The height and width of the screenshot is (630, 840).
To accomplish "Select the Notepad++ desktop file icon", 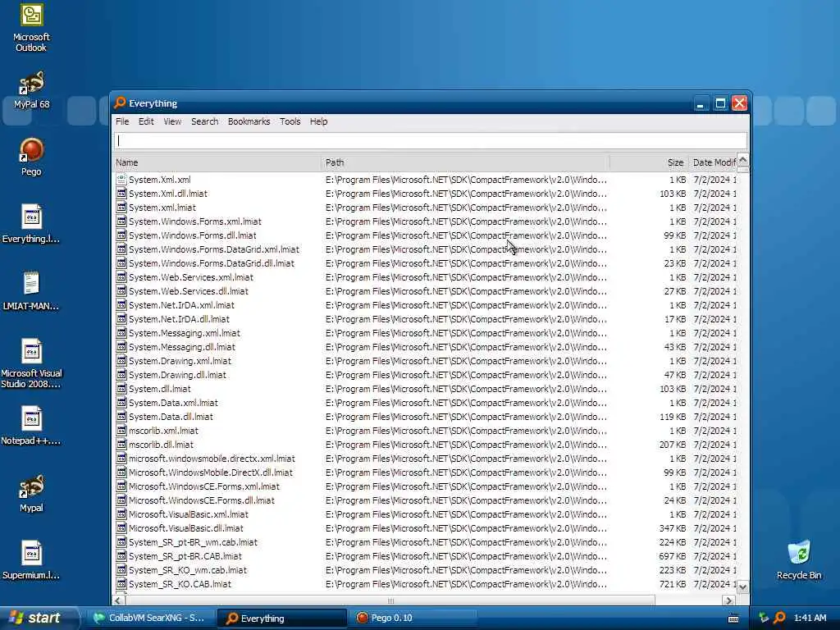I will 31,427.
